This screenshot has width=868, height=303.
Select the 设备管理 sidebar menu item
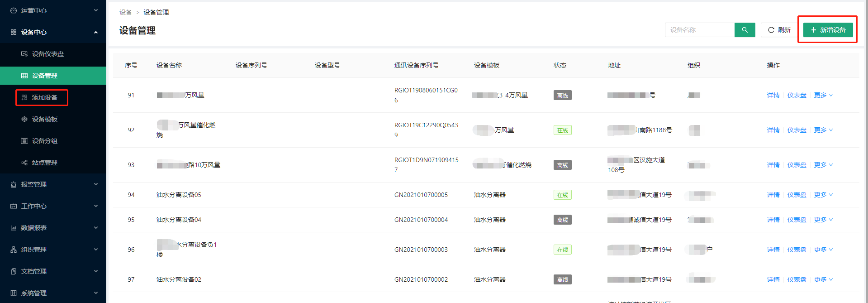coord(44,76)
